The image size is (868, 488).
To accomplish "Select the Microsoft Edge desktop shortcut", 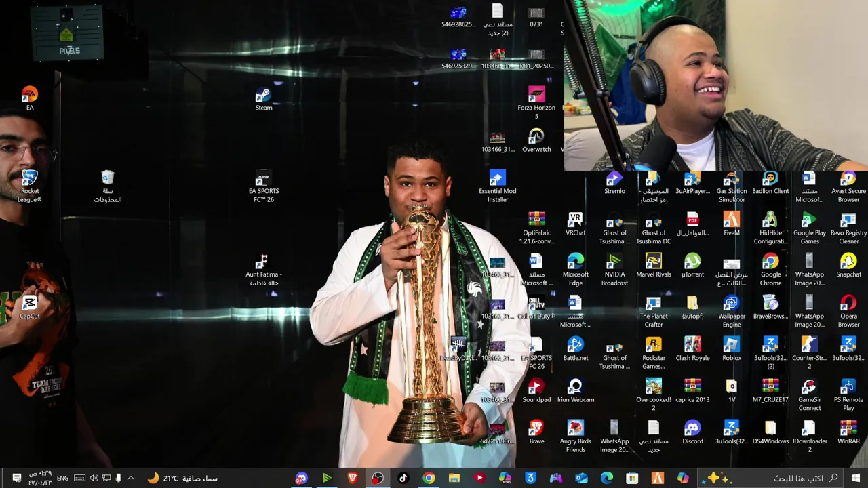I will (x=576, y=270).
